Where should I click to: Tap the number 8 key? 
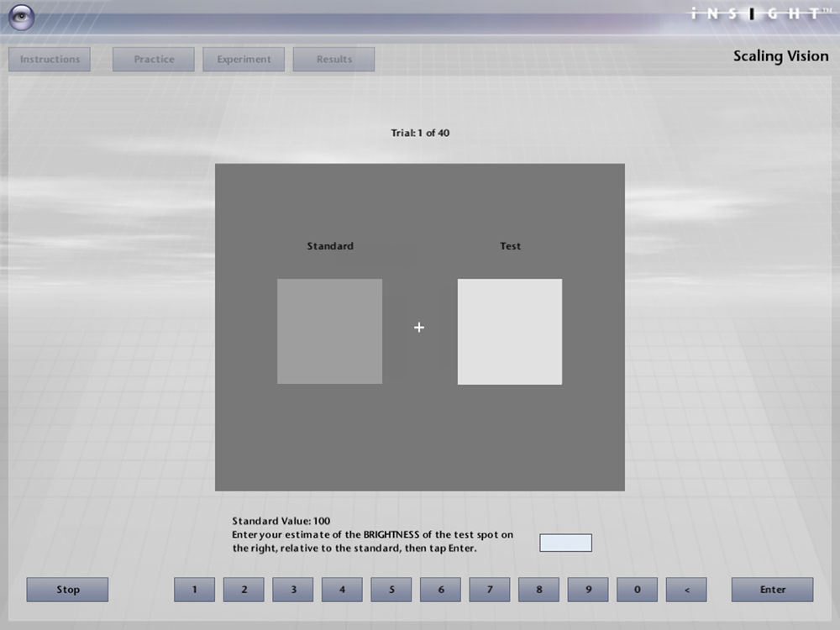click(539, 590)
